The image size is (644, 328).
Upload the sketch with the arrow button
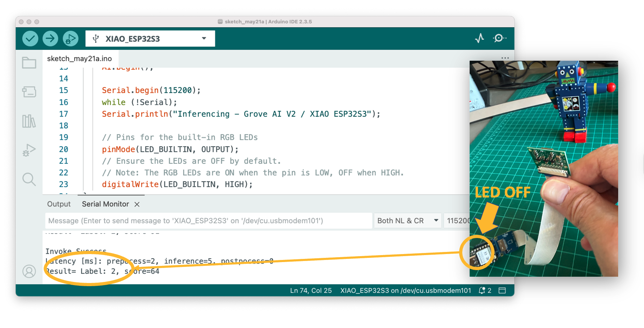[x=50, y=38]
